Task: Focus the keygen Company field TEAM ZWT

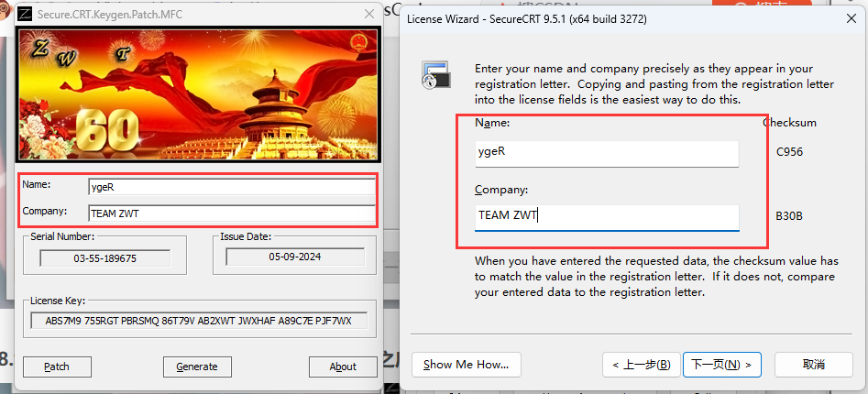Action: pos(231,213)
